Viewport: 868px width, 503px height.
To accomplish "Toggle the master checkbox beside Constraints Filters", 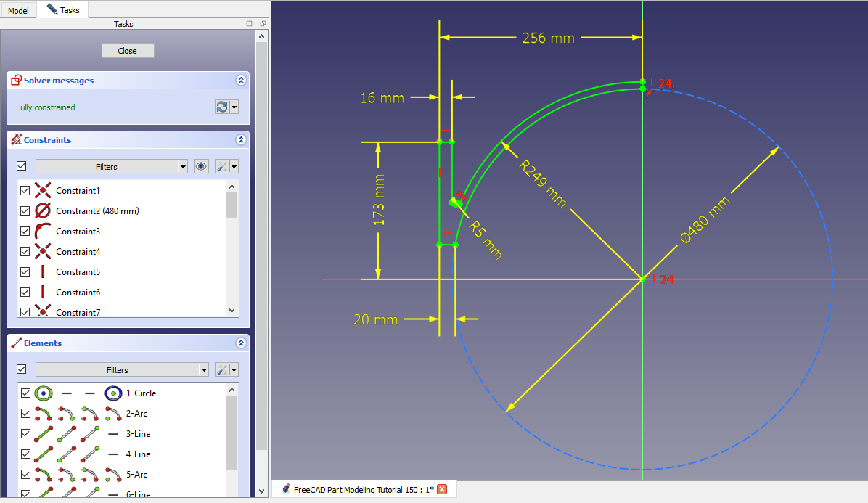I will (x=22, y=166).
